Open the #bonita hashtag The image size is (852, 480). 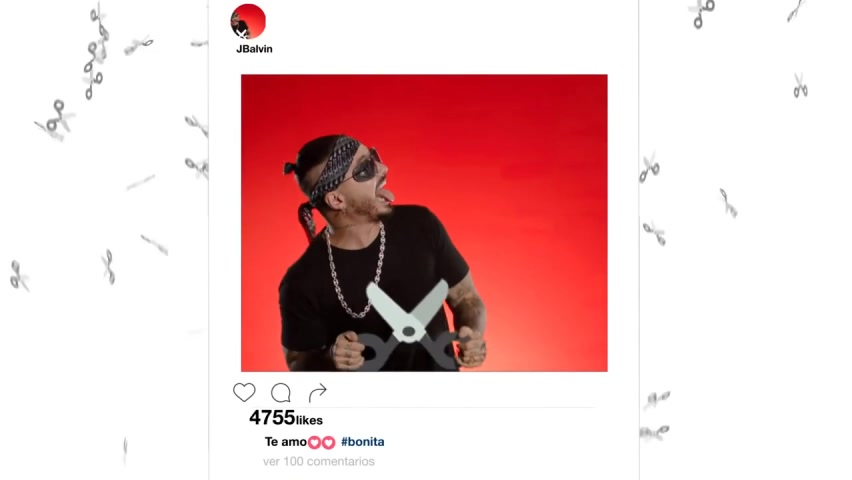coord(362,442)
